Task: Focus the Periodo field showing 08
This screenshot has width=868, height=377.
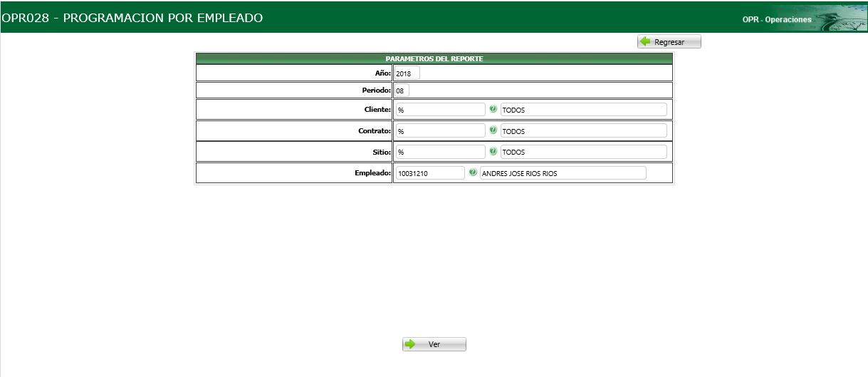Action: (x=402, y=91)
